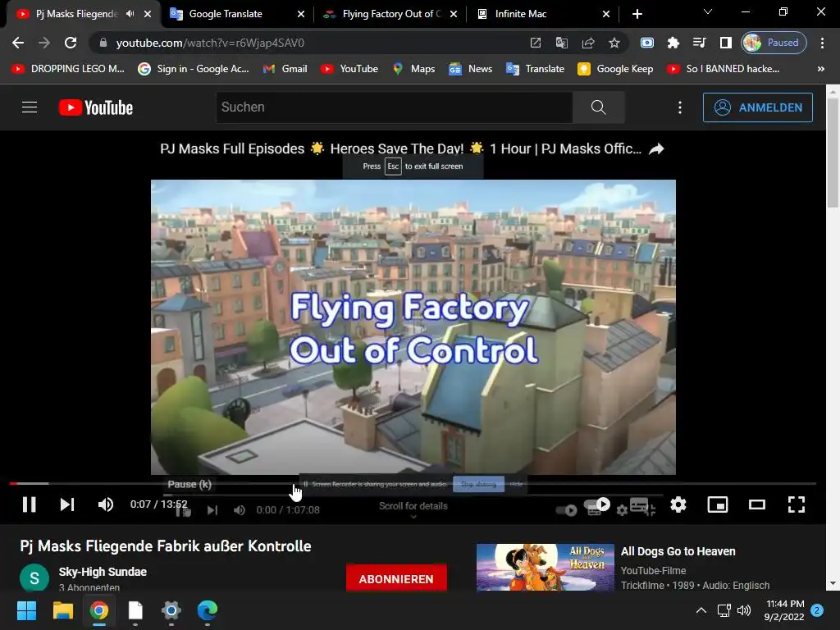Pause the video with the pause button

pos(29,504)
